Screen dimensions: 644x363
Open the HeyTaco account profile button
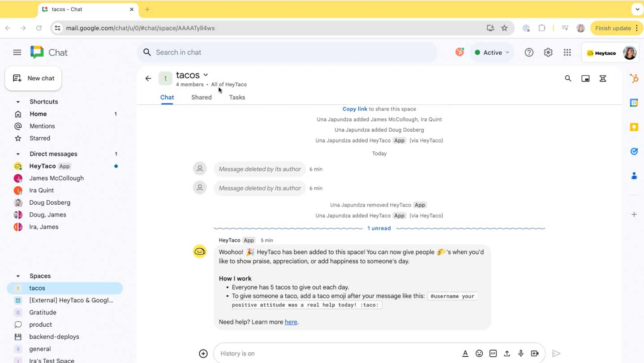pos(611,53)
